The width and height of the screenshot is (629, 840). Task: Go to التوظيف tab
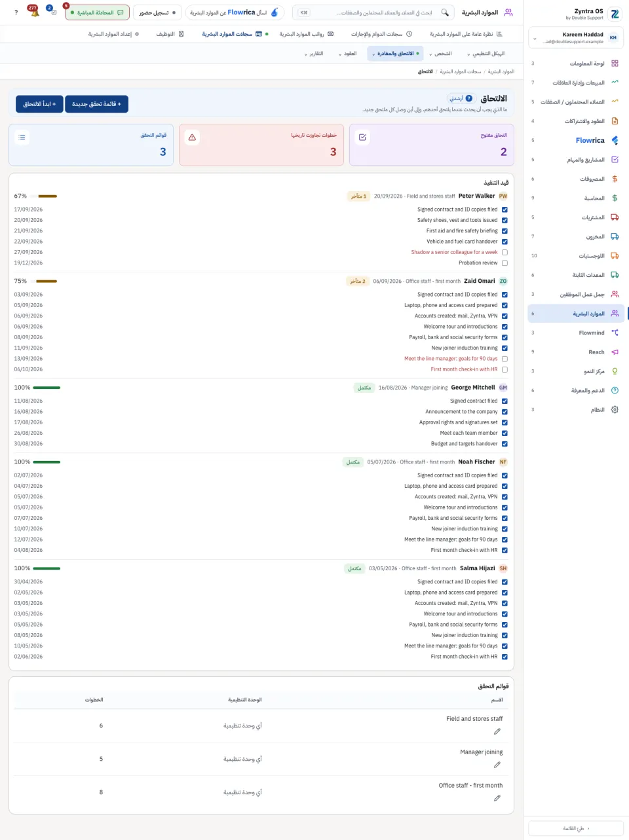click(170, 34)
